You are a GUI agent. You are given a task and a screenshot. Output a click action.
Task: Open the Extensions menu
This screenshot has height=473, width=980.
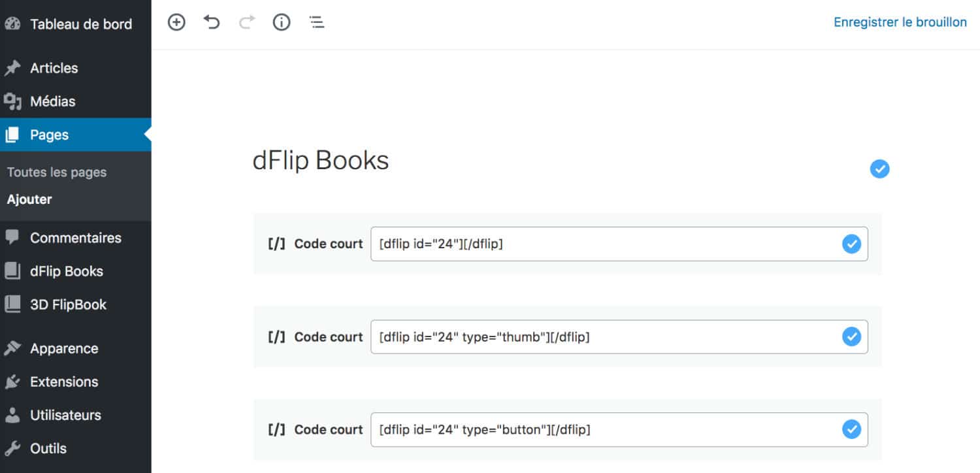click(64, 382)
